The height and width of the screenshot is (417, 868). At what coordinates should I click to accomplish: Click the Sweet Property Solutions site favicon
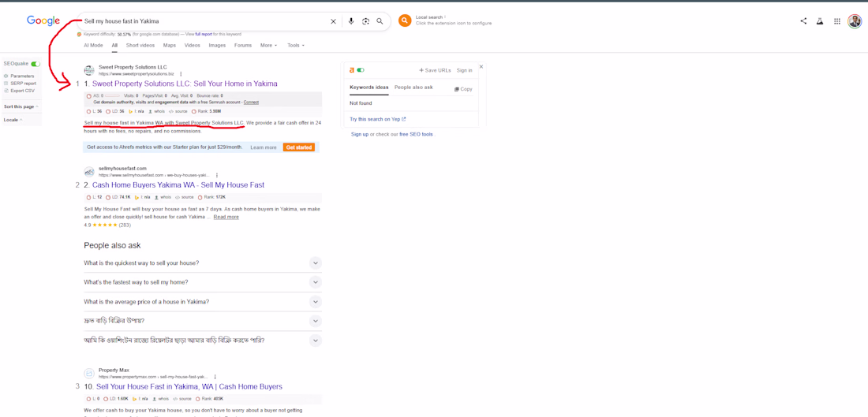[x=89, y=70]
